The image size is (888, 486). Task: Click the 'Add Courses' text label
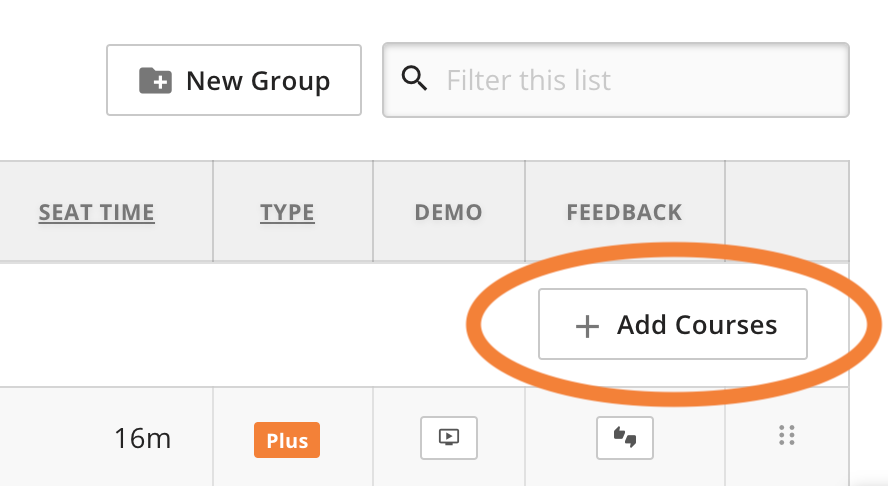pos(697,325)
